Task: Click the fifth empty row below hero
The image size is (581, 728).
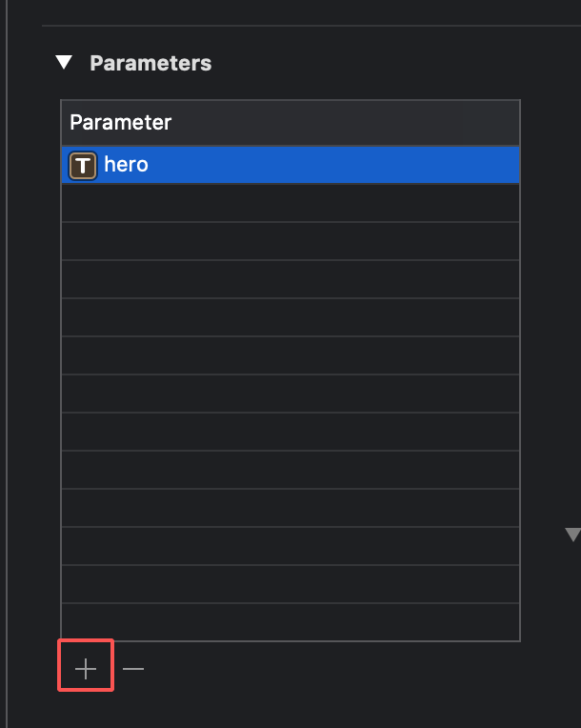Action: 290,355
